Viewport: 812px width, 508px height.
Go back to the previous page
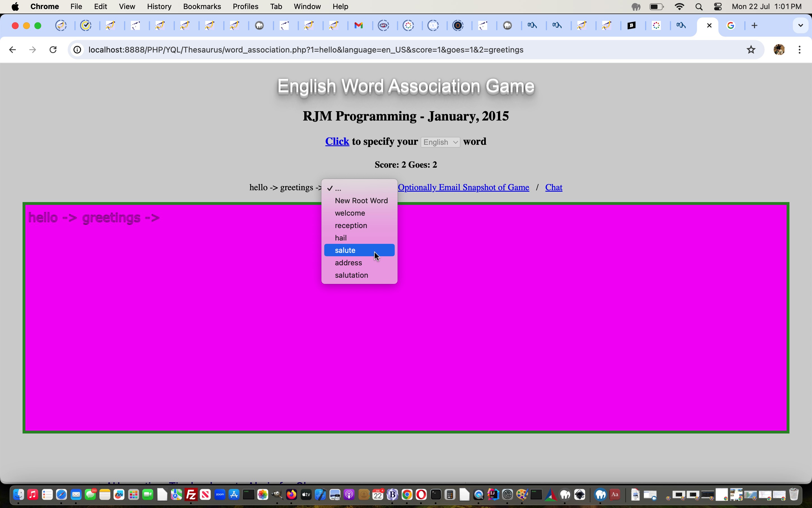[12, 50]
